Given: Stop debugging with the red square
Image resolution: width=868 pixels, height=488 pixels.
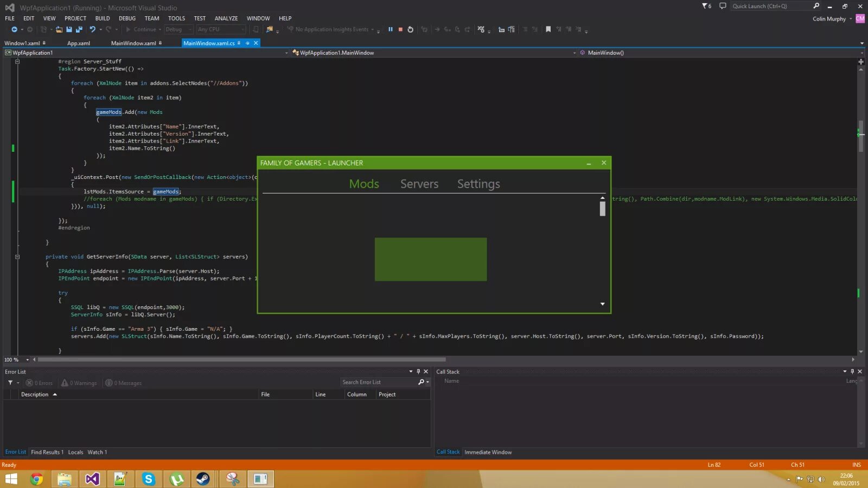Looking at the screenshot, I should click(x=400, y=29).
